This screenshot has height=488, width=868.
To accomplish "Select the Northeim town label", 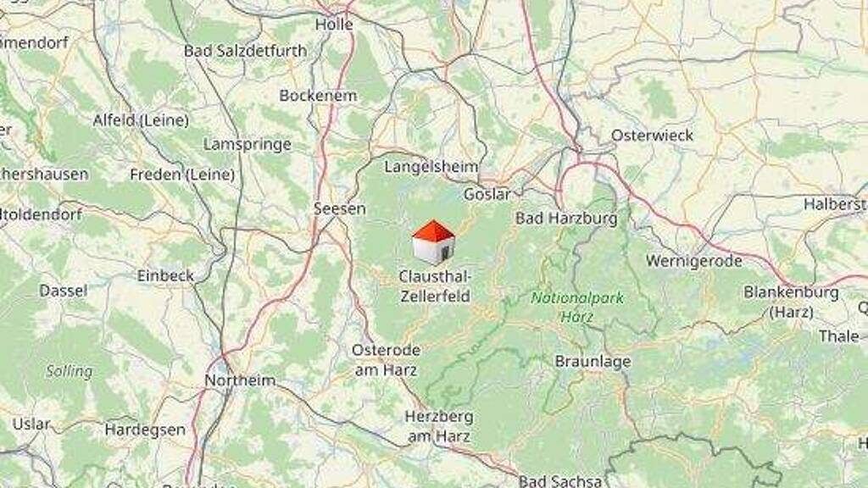I will 240,380.
